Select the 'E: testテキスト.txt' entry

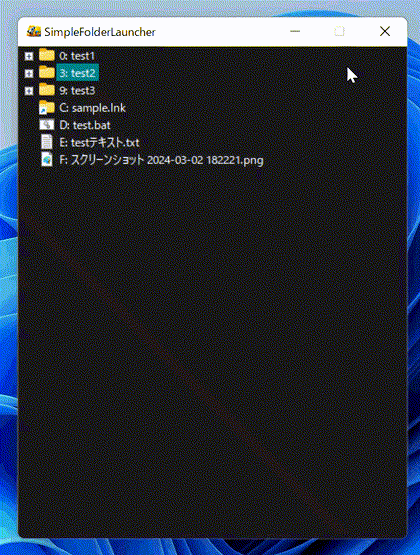[x=99, y=143]
